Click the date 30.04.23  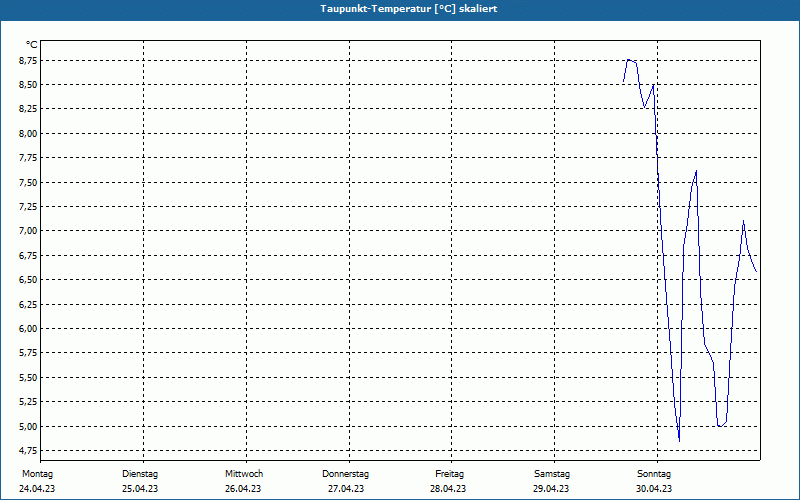coord(654,489)
